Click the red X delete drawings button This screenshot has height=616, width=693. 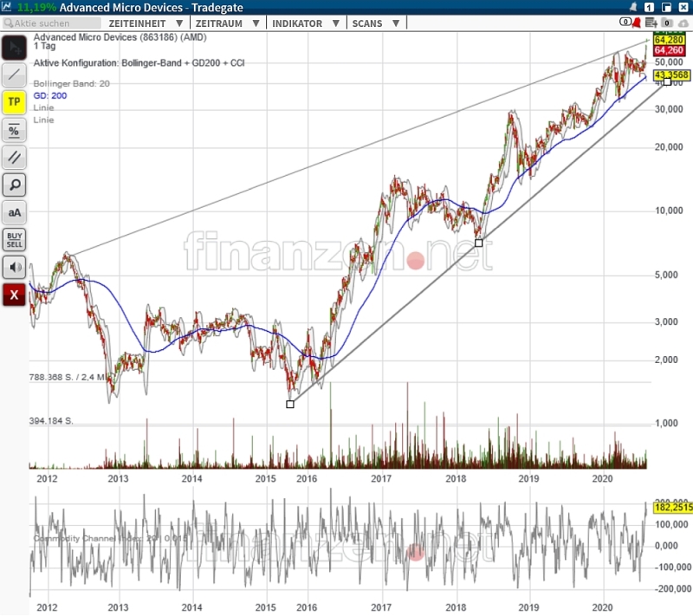14,295
